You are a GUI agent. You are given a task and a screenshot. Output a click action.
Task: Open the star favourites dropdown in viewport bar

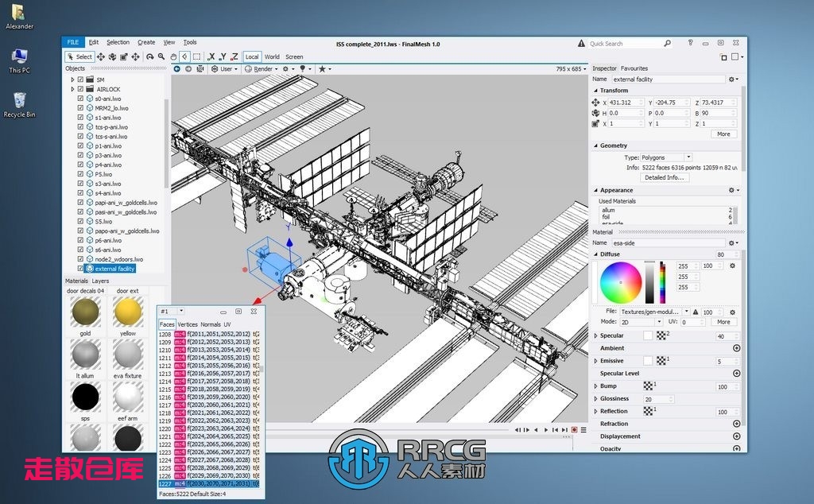pyautogui.click(x=324, y=68)
